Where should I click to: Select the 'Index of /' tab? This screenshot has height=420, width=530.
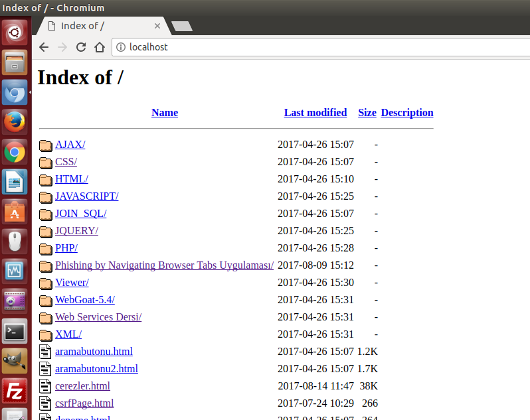[103, 26]
